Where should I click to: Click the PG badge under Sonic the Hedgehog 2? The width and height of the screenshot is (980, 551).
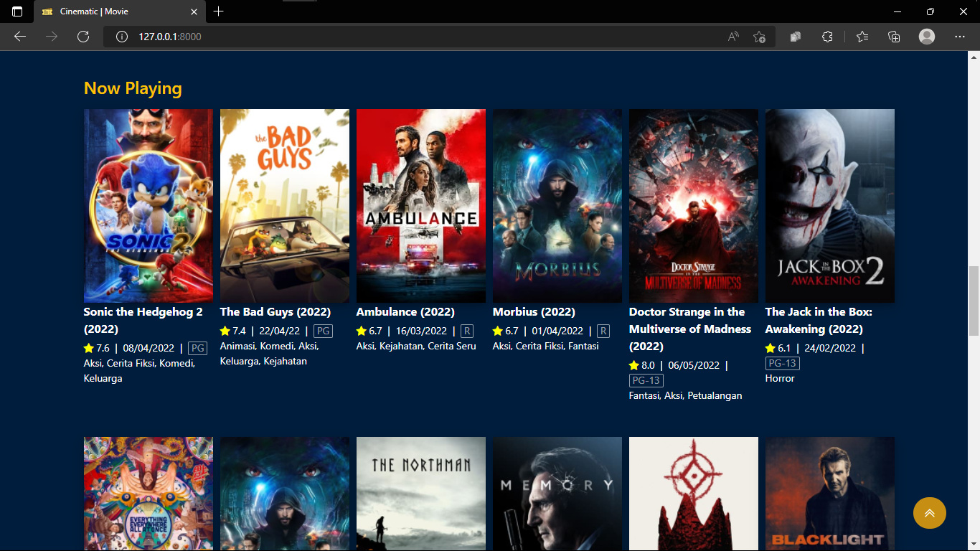click(x=197, y=348)
